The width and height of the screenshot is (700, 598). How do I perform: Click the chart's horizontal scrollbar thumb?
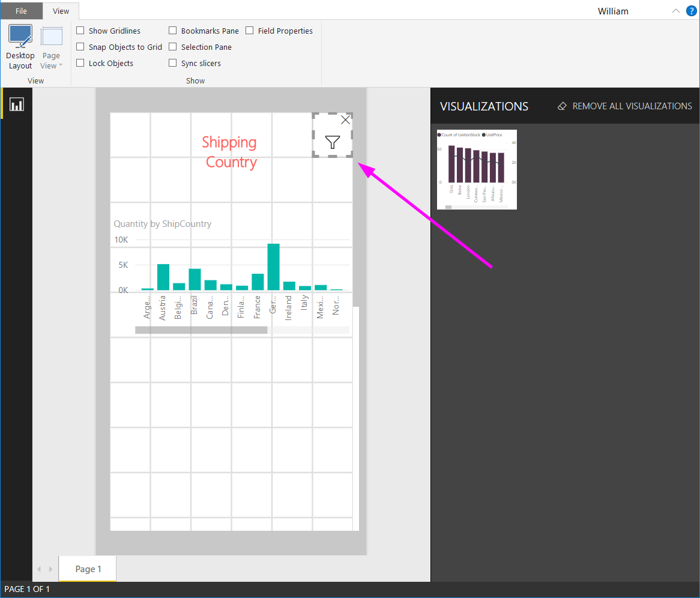tap(201, 330)
